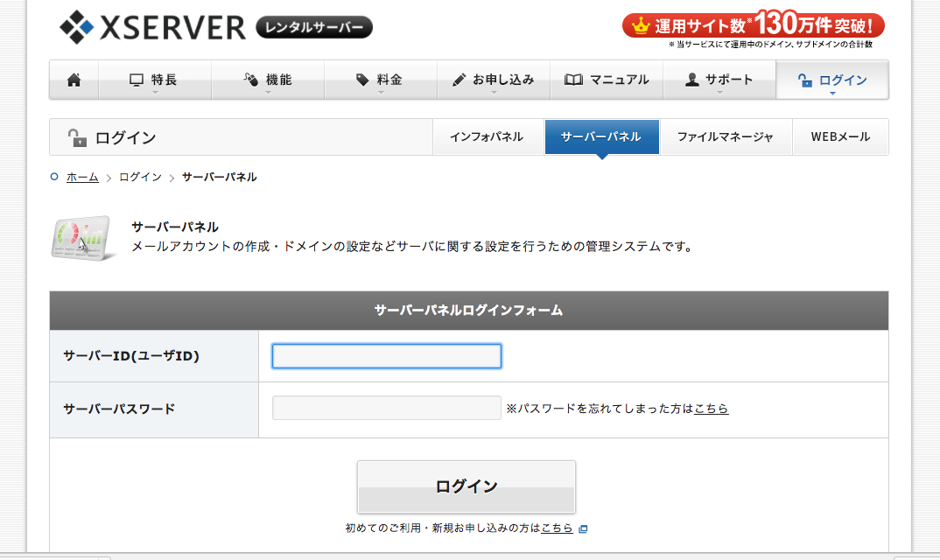Viewport: 940px width, 560px height.
Task: Select the サーバーパネル tab
Action: (601, 136)
